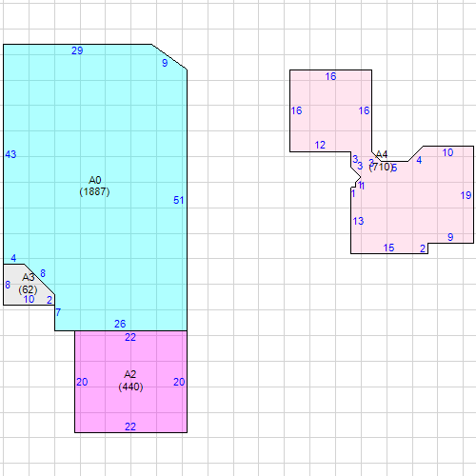Select the 10 dimension on A4's upper right edge
This screenshot has height=476, width=476.
447,152
